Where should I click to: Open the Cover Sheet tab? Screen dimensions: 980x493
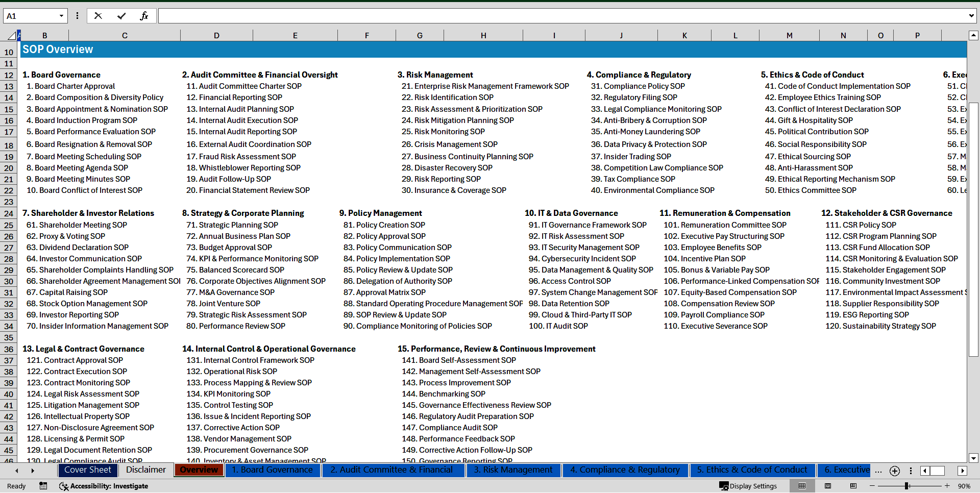(87, 470)
